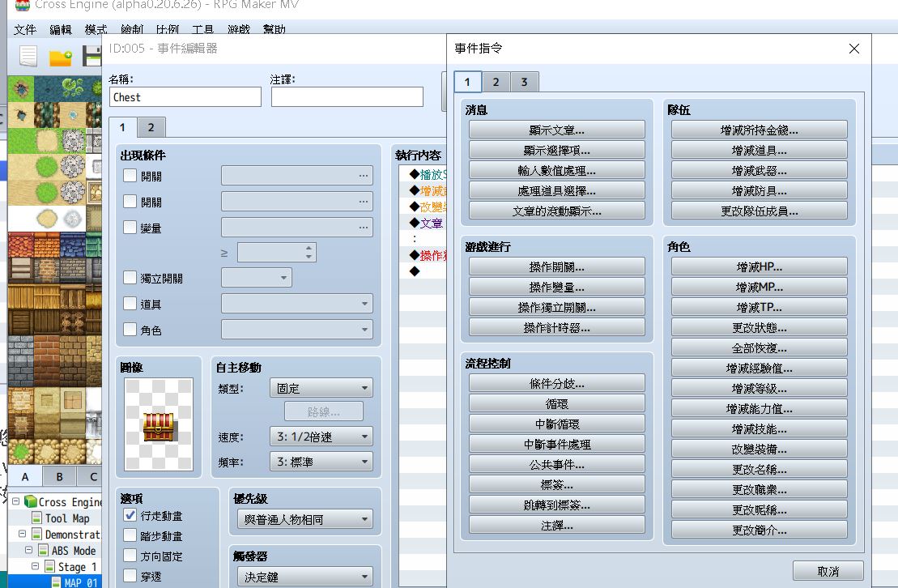The image size is (898, 588).
Task: Collapse the ABS Mode tree node
Action: click(x=28, y=550)
